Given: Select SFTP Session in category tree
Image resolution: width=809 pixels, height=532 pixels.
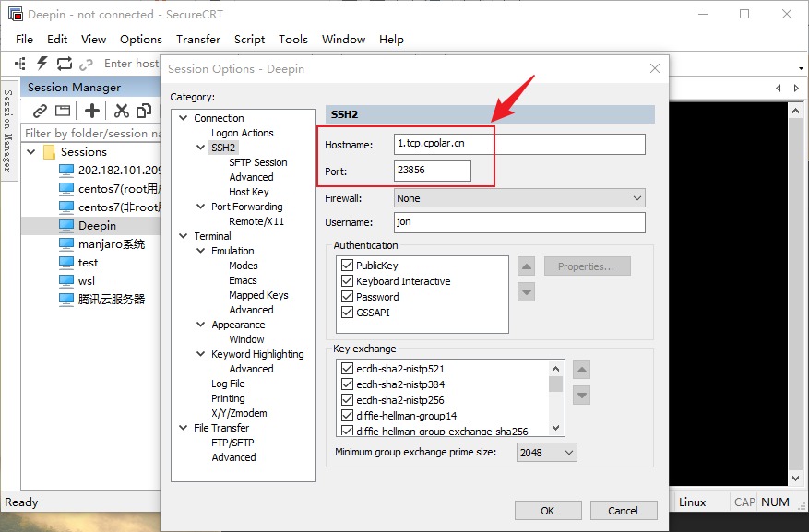Looking at the screenshot, I should [x=258, y=162].
